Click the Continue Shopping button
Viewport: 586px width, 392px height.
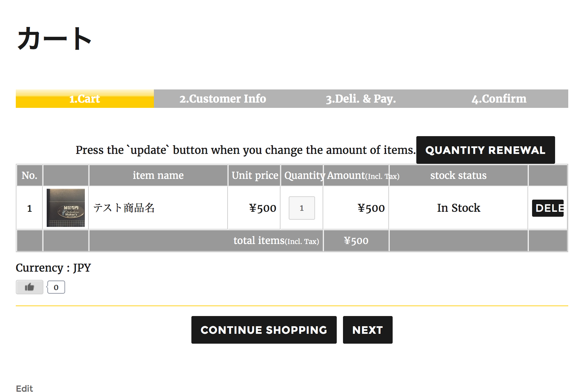tap(264, 330)
